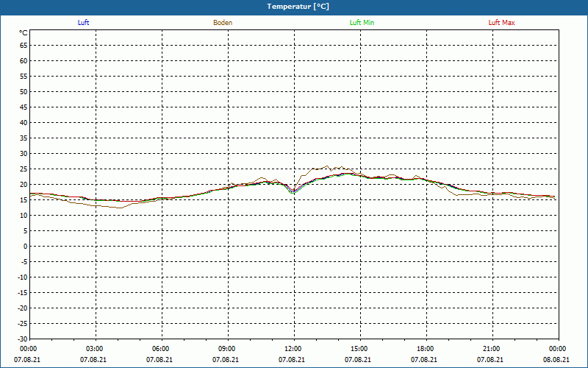Click the 45 value on the y-axis
Image resolution: width=588 pixels, height=368 pixels.
(x=24, y=107)
